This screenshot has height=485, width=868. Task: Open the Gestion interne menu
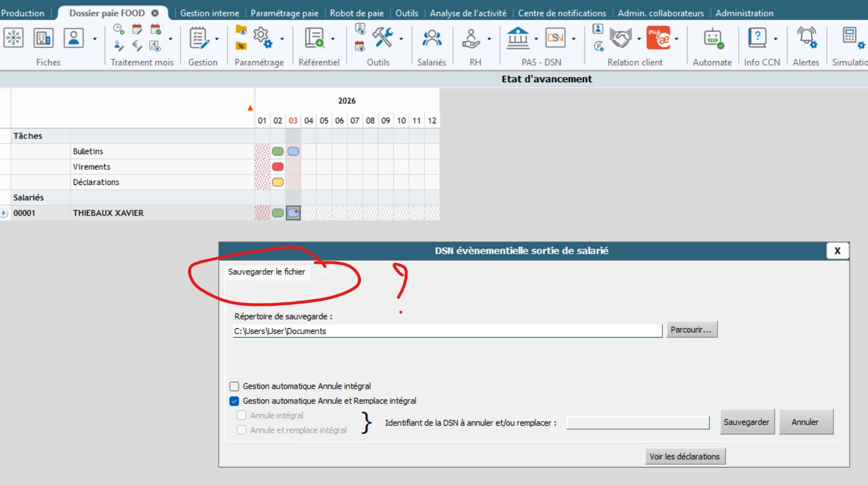point(210,13)
